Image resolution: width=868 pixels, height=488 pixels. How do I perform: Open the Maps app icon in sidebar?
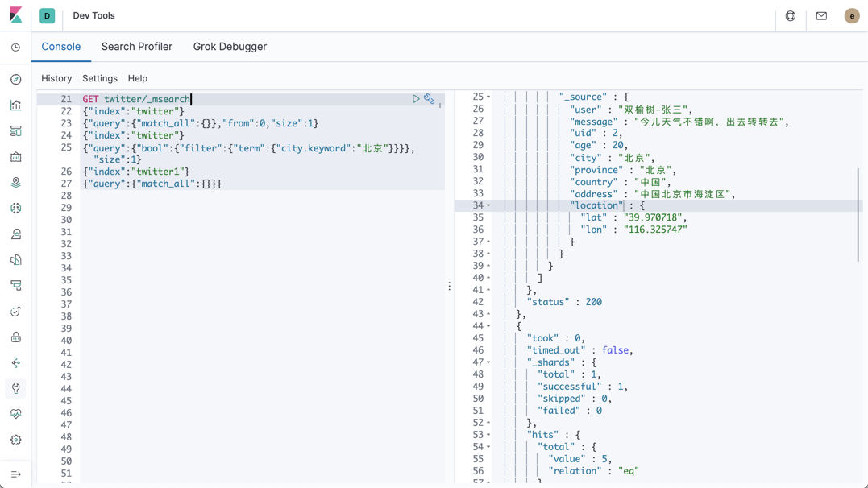tap(16, 182)
